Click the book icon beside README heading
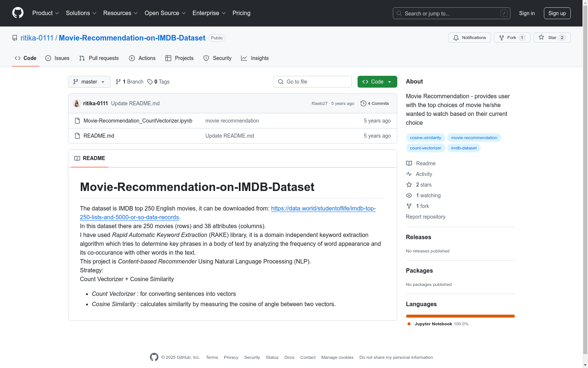The image size is (588, 368). pos(77,158)
